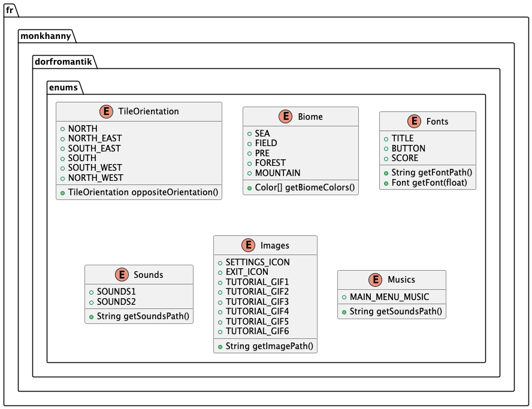Click the 'enums' package label
This screenshot has height=409, width=532.
pyautogui.click(x=65, y=87)
